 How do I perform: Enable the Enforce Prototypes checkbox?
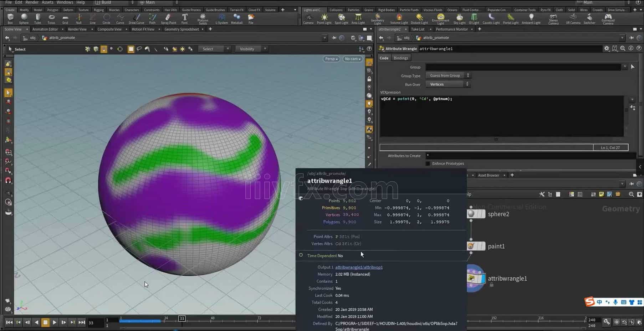(428, 164)
